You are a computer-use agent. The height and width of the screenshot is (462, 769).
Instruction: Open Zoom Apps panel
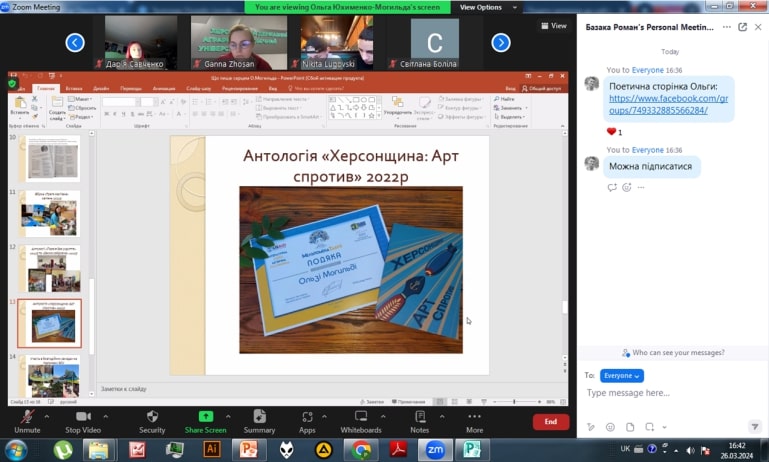click(307, 421)
